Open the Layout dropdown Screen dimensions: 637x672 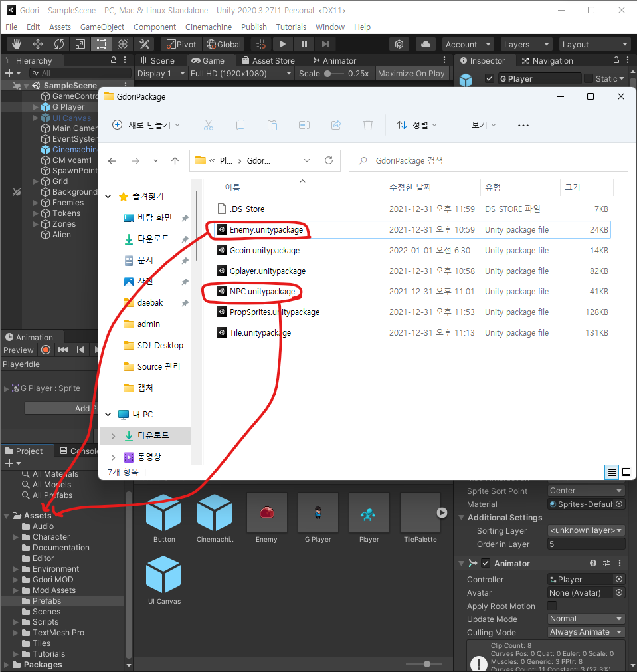coord(594,44)
